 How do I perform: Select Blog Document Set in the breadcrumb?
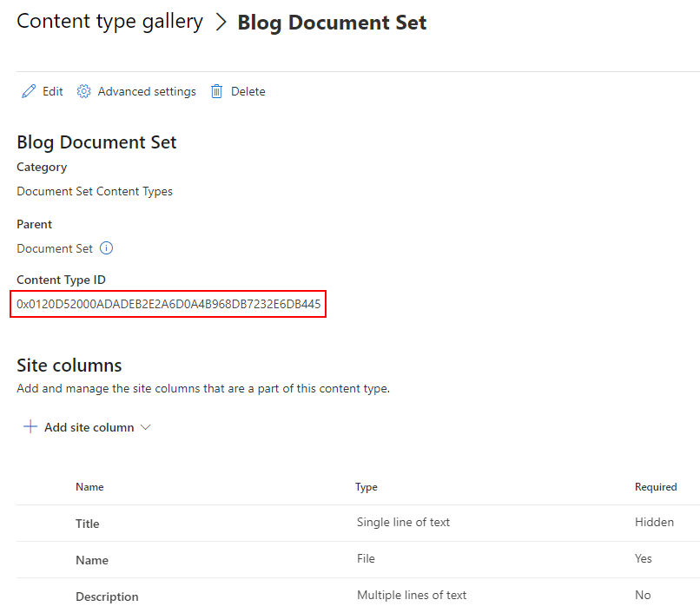tap(332, 22)
